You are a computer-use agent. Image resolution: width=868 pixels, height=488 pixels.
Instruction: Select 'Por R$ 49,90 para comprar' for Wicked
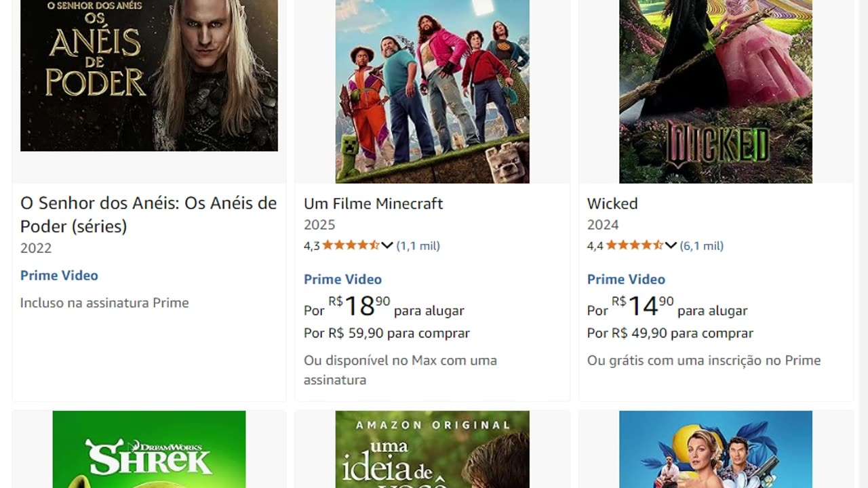[670, 333]
